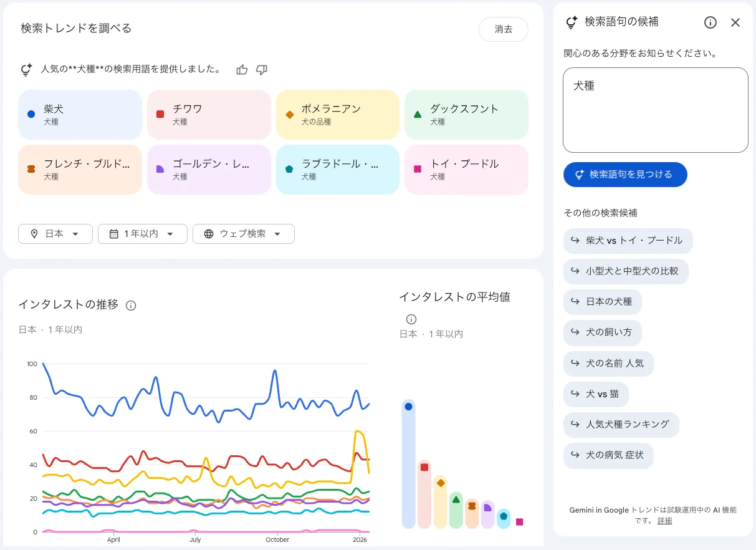The width and height of the screenshot is (756, 550).
Task: Open the ウェブ検索 search type dropdown
Action: coord(244,234)
